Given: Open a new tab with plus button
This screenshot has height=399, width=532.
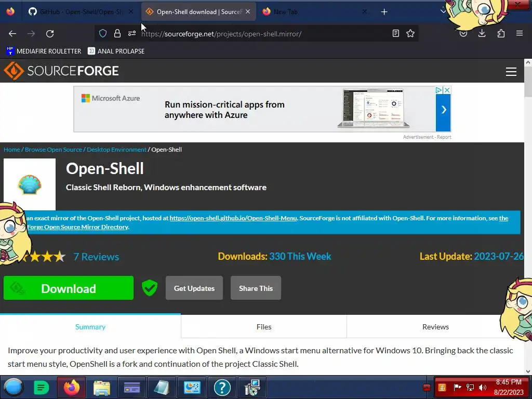Looking at the screenshot, I should coord(384,12).
